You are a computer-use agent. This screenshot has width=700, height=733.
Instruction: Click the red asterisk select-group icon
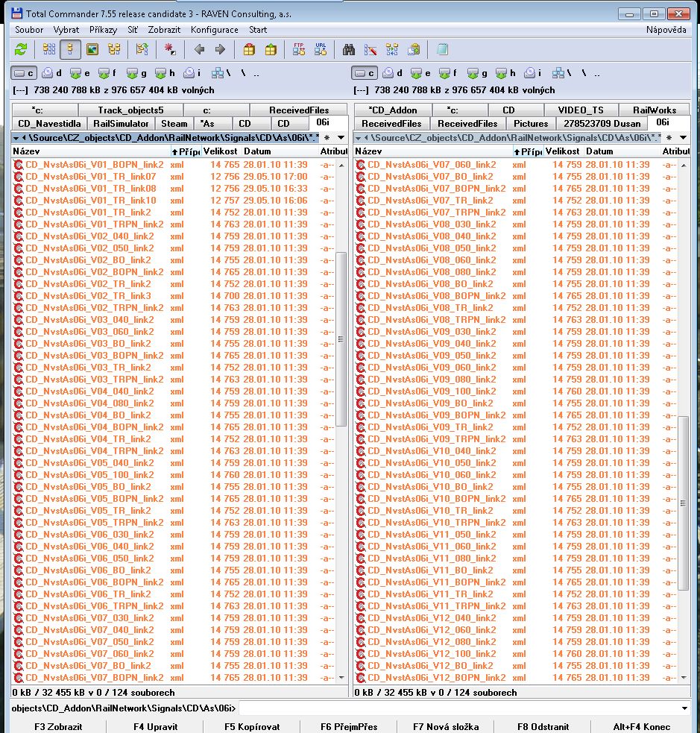170,49
